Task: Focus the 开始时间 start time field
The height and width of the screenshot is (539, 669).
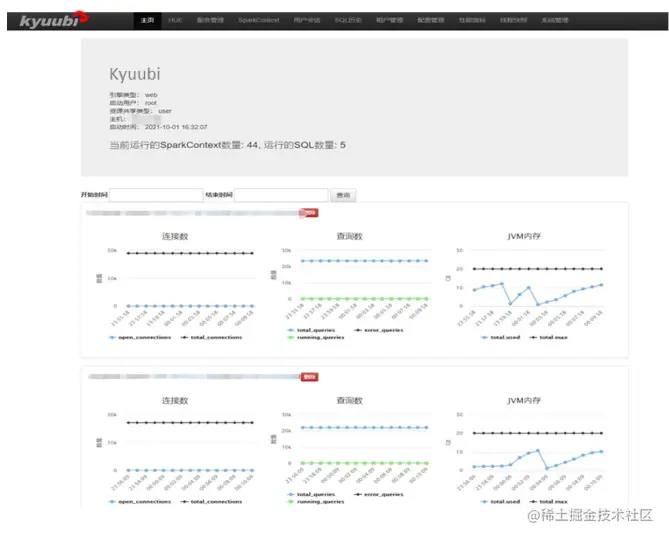Action: click(x=156, y=195)
